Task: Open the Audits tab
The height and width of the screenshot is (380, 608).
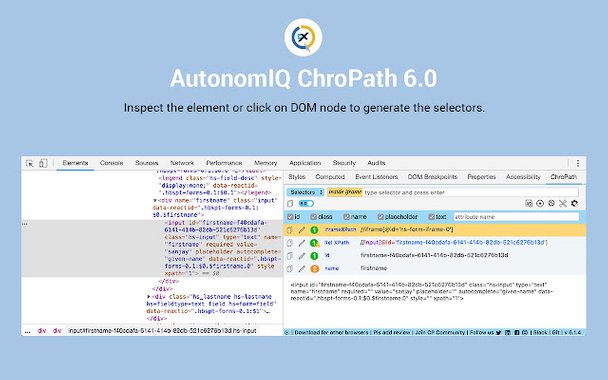Action: coord(377,163)
